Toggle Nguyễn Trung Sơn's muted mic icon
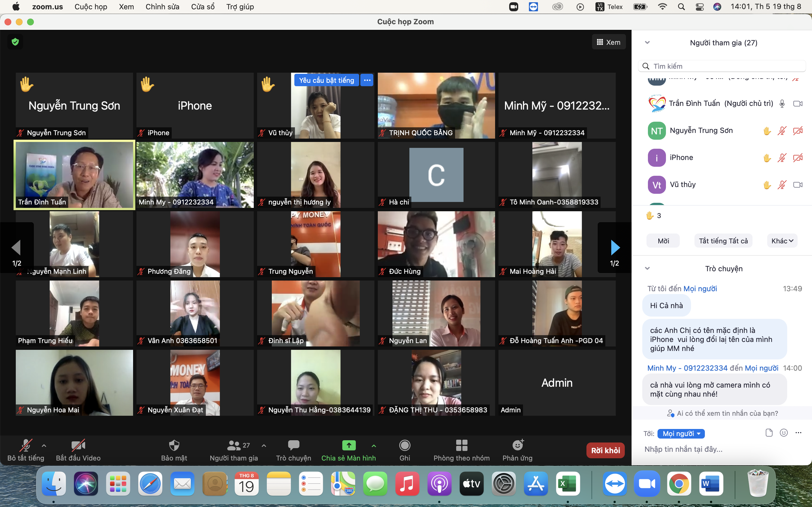 (x=782, y=131)
